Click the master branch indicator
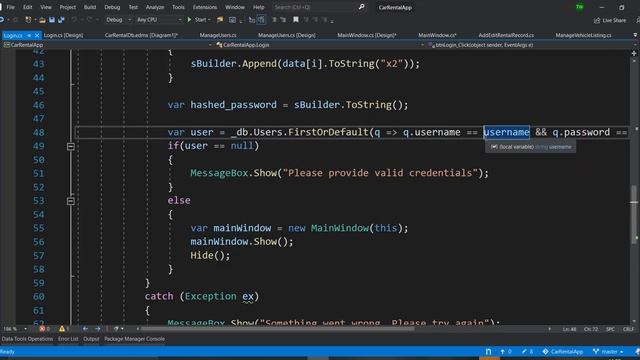Image resolution: width=640 pixels, height=360 pixels. point(608,351)
